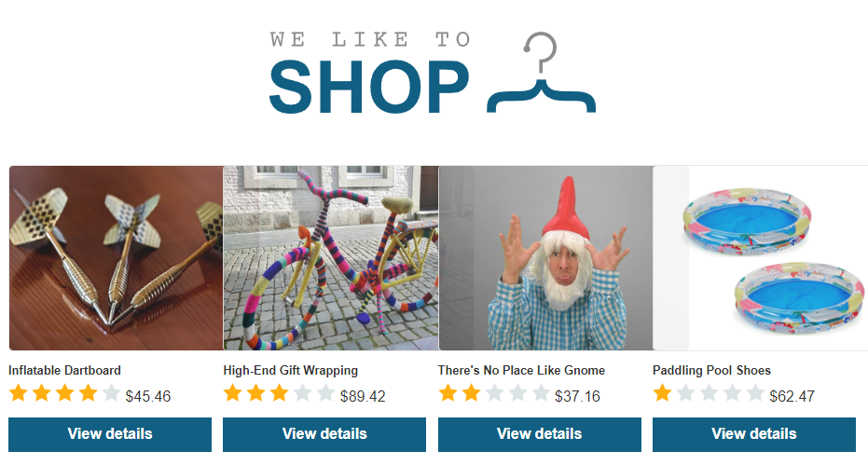The width and height of the screenshot is (868, 465).
Task: View details for Inflatable Dartboard
Action: [x=110, y=434]
